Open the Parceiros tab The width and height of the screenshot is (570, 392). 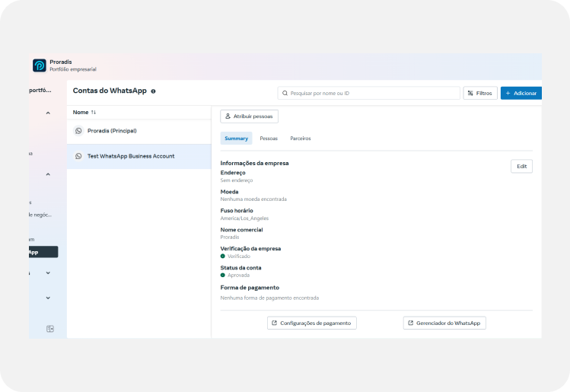pyautogui.click(x=300, y=139)
